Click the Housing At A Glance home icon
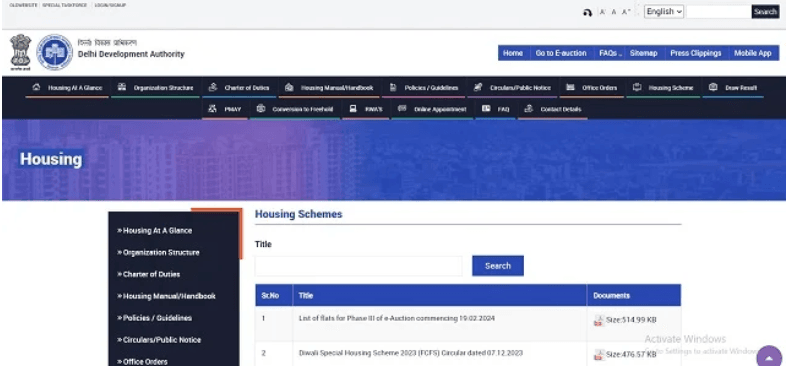Image resolution: width=786 pixels, height=371 pixels. (x=36, y=87)
